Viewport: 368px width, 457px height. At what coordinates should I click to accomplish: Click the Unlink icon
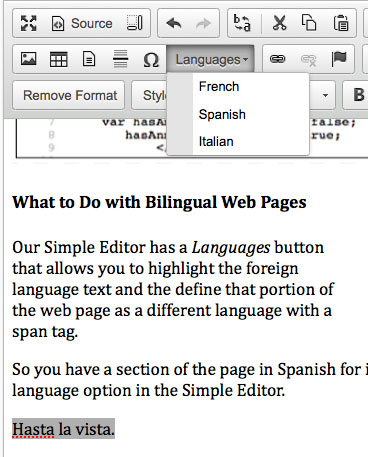coord(308,60)
